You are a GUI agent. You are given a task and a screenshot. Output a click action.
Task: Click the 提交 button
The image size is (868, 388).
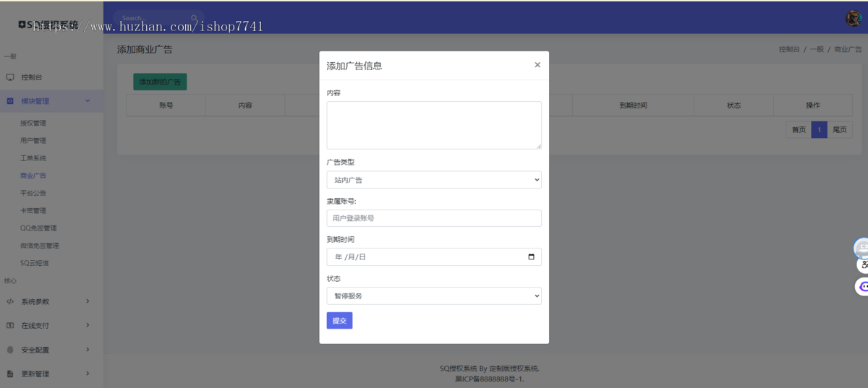pyautogui.click(x=339, y=320)
